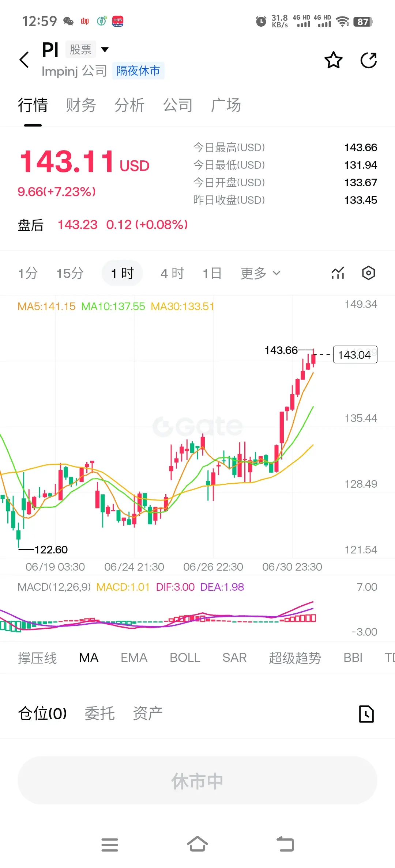395x868 pixels.
Task: Add PI to favorites with star icon
Action: pos(334,60)
